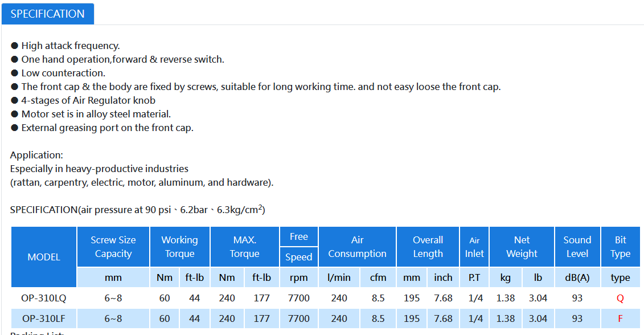Click the rpm unit cell
Screen dimensions: 644x335
tap(299, 277)
